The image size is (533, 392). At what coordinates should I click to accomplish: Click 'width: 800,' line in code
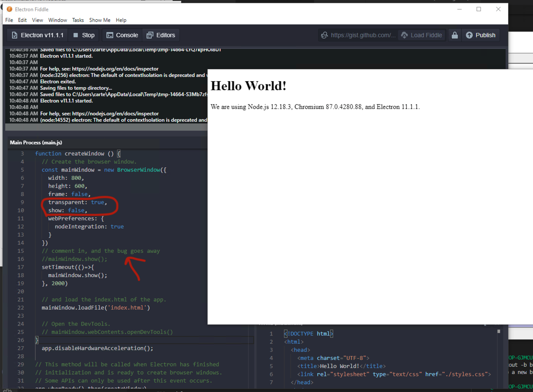click(x=66, y=178)
